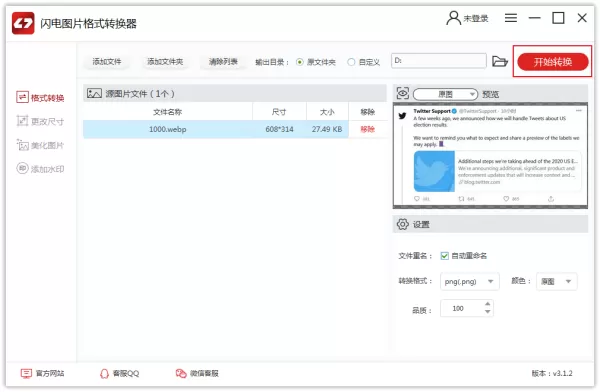Click the WeChat support icon
Screen dimensions: 600x392
point(181,373)
